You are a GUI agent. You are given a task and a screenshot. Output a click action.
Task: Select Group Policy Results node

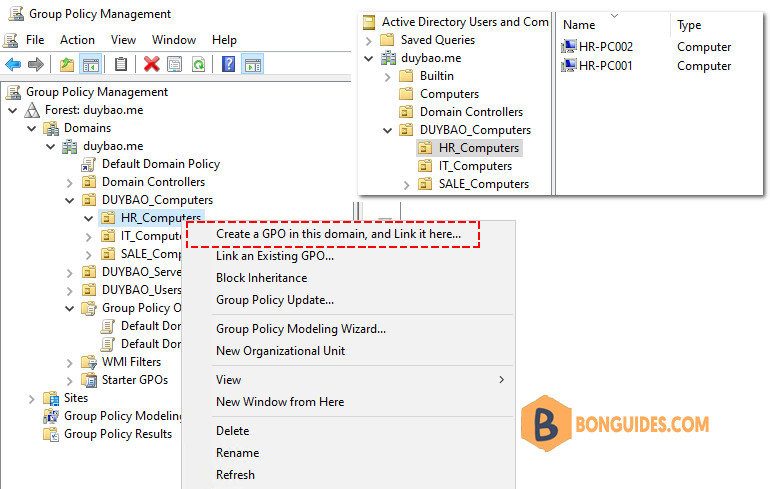(118, 435)
